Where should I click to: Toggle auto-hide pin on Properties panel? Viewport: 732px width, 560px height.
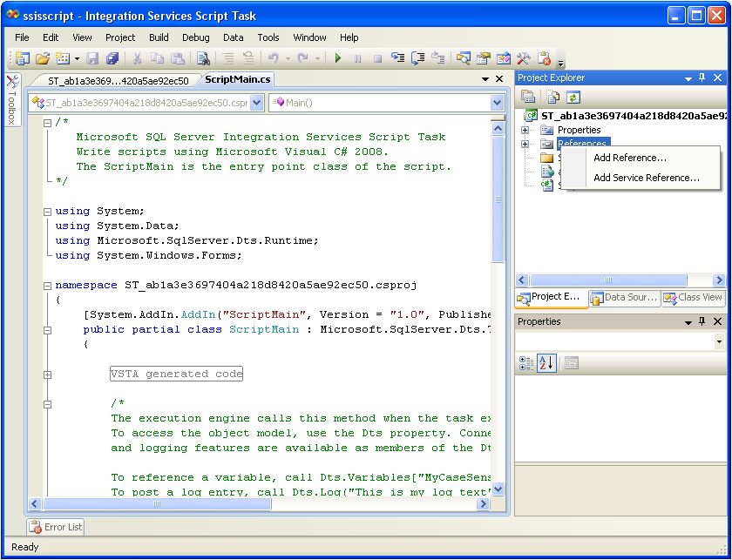click(x=702, y=321)
